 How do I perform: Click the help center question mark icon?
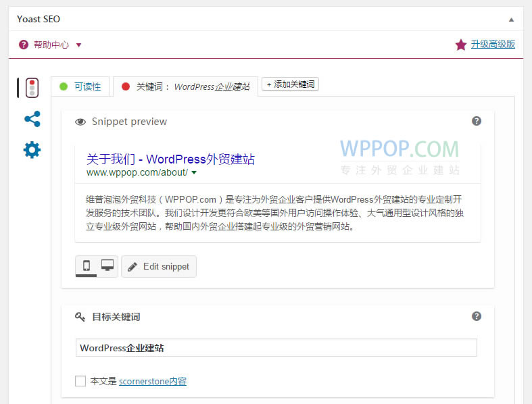tap(24, 45)
